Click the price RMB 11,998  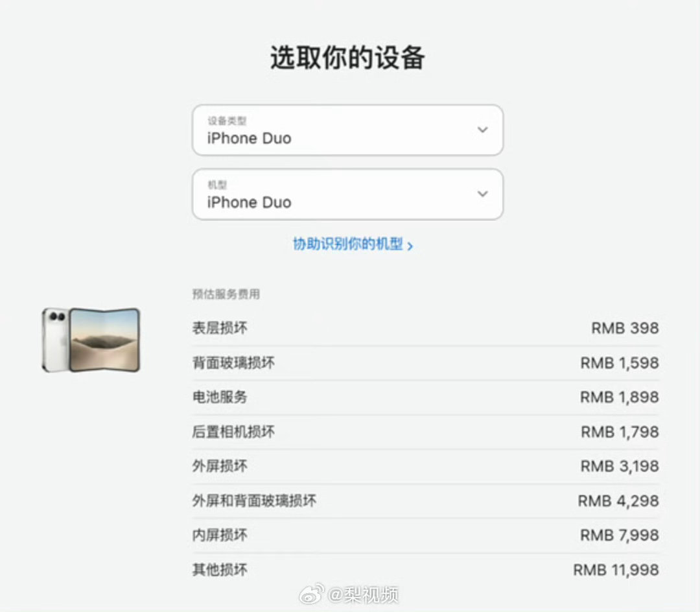pyautogui.click(x=616, y=570)
